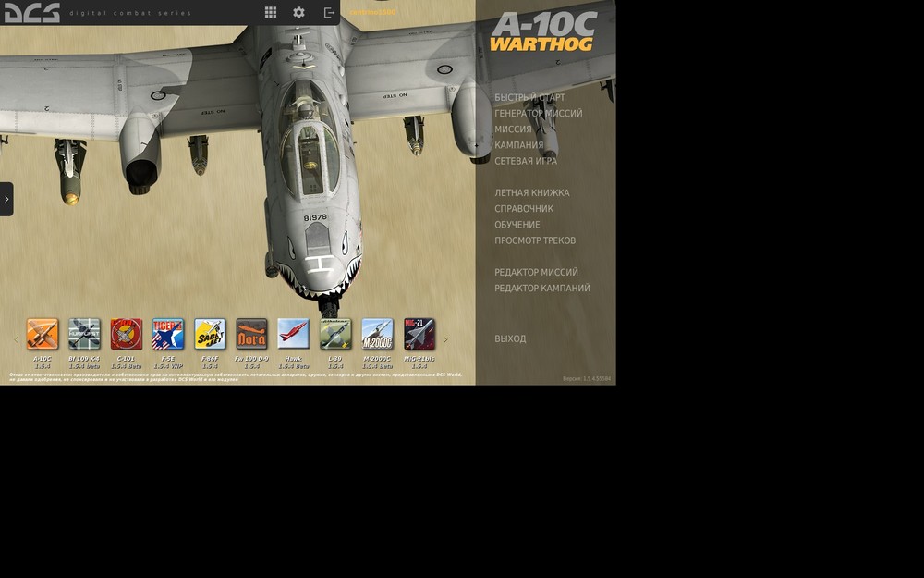Open РЕДАКТОР МИССИЙ menu item
Image resolution: width=924 pixels, height=578 pixels.
pos(536,273)
